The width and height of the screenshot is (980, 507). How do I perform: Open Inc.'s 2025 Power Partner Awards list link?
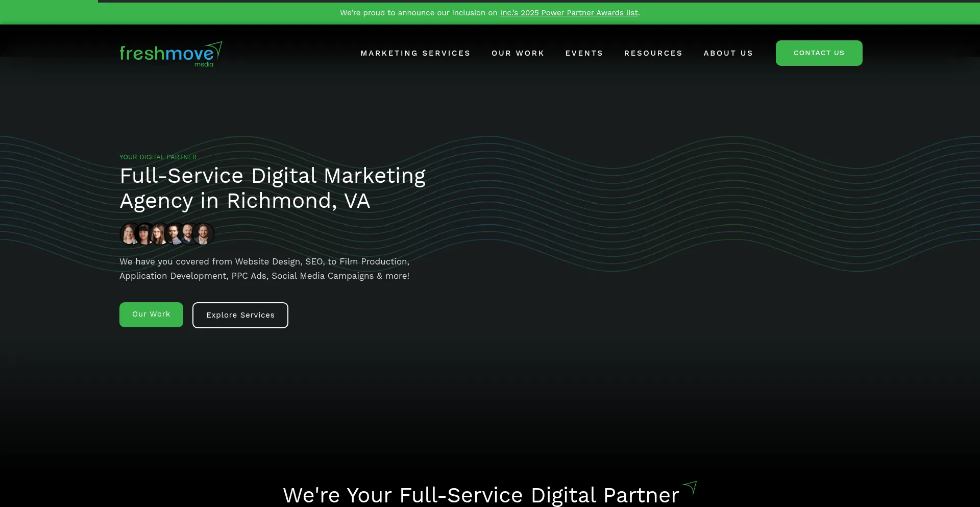(569, 13)
